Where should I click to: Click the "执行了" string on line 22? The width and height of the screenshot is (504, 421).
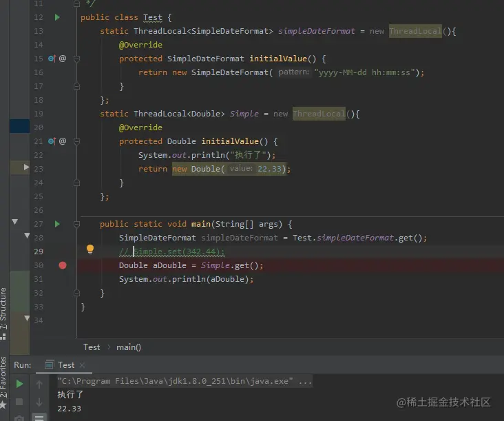pos(248,155)
